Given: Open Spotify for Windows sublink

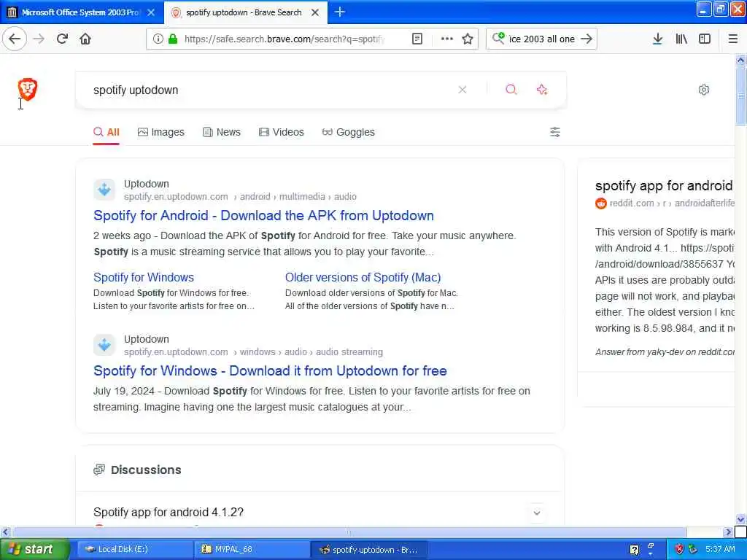Looking at the screenshot, I should (x=144, y=277).
